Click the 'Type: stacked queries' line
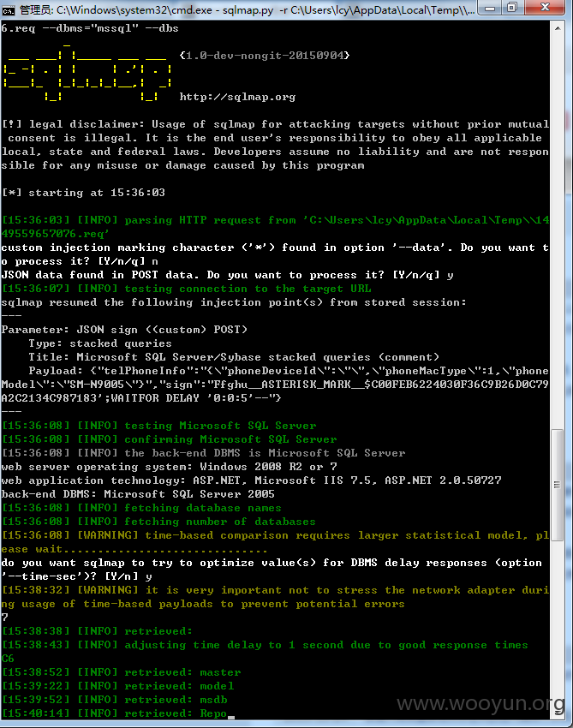The width and height of the screenshot is (573, 728). [100, 343]
